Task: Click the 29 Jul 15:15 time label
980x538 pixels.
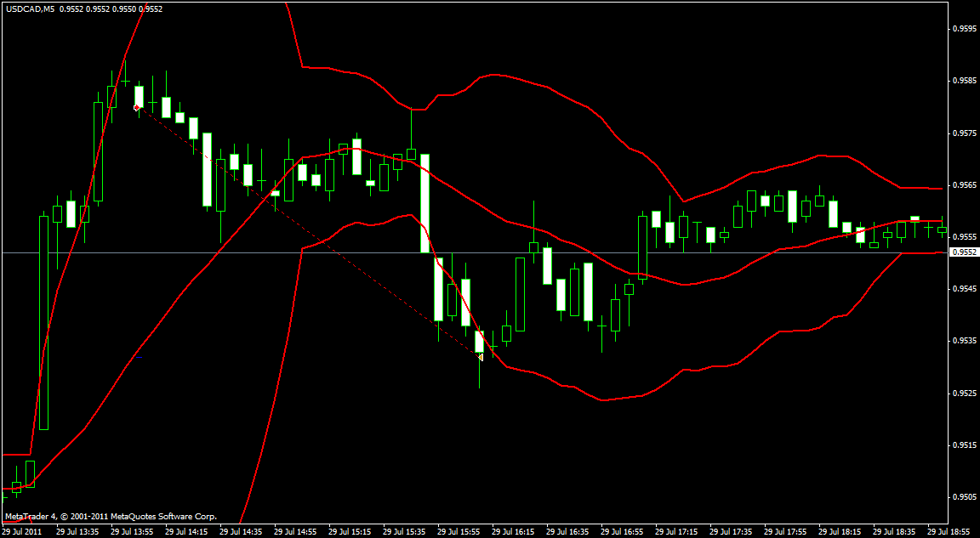Action: (350, 532)
